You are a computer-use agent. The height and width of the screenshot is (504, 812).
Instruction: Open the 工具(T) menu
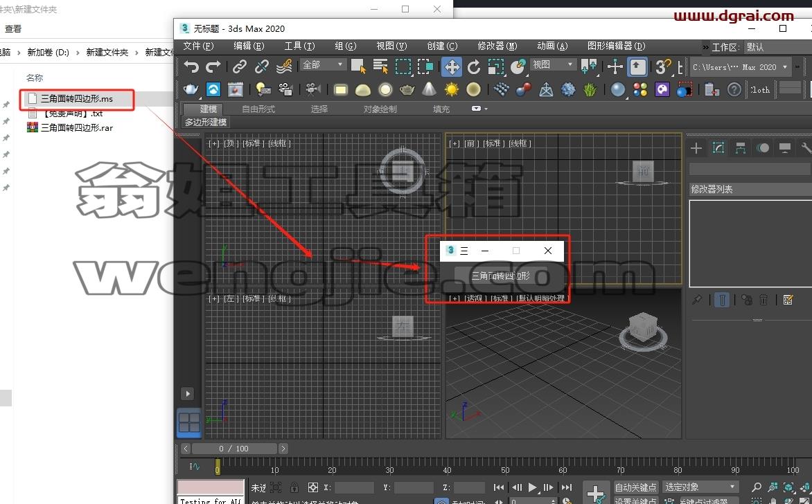point(299,46)
